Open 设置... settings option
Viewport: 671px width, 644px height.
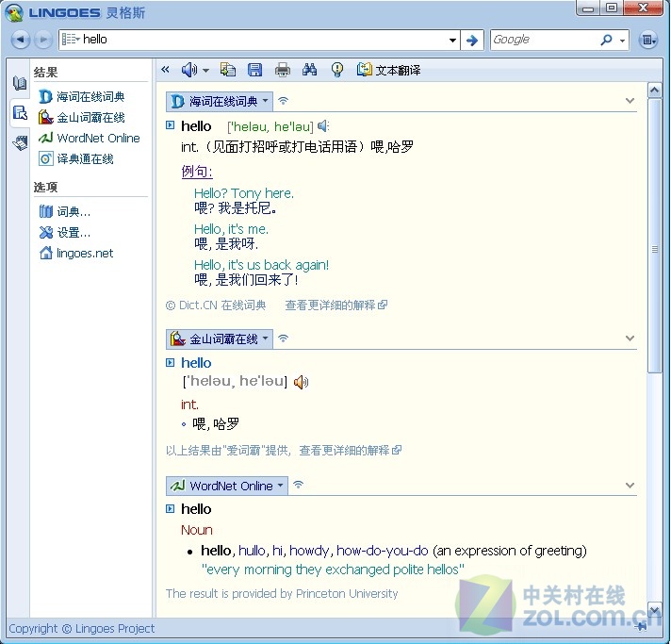pos(65,233)
